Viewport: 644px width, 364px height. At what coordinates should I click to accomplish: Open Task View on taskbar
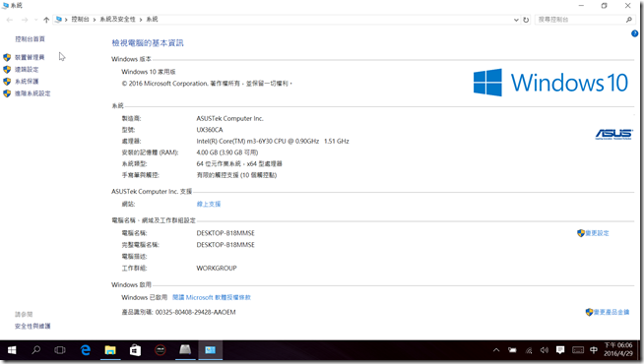coord(60,350)
